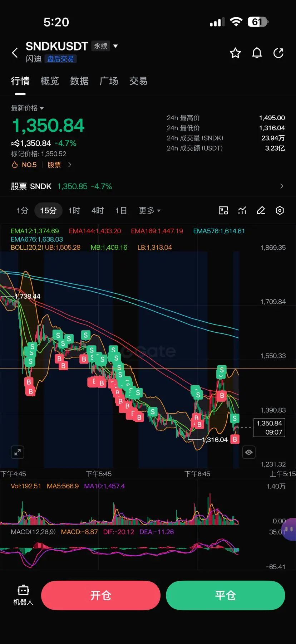The image size is (296, 644).
Task: Switch to the 广场 tab
Action: [109, 81]
